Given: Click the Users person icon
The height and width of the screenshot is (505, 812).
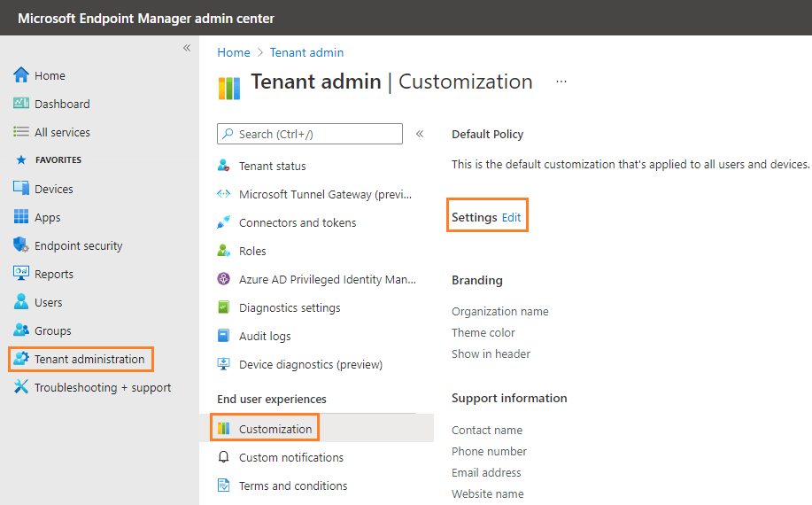Looking at the screenshot, I should tap(20, 301).
